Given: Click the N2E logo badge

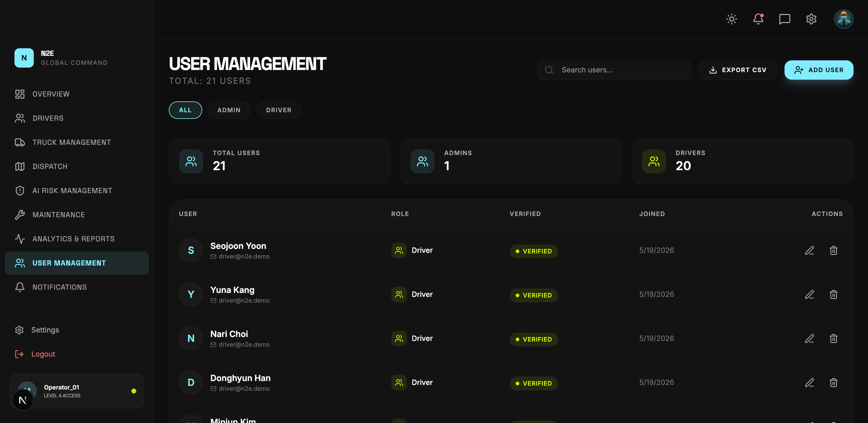Looking at the screenshot, I should point(24,58).
